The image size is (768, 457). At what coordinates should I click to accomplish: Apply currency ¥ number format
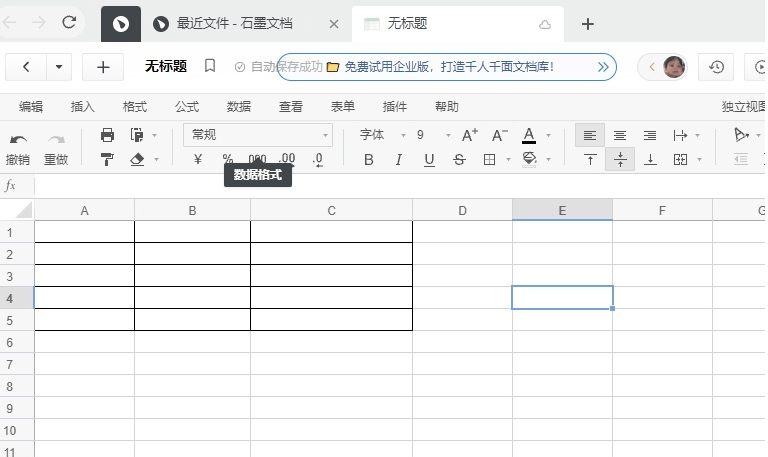click(197, 159)
